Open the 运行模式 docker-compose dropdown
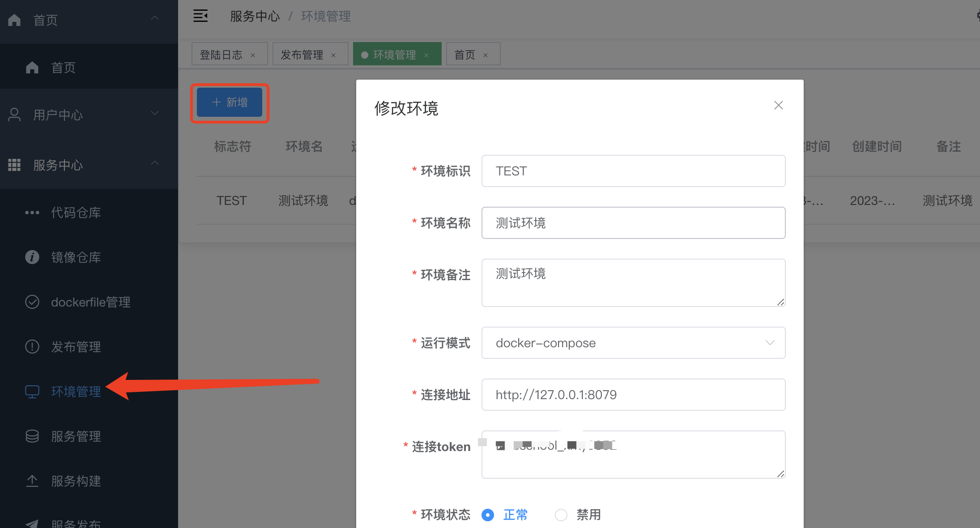The width and height of the screenshot is (980, 528). pos(633,343)
